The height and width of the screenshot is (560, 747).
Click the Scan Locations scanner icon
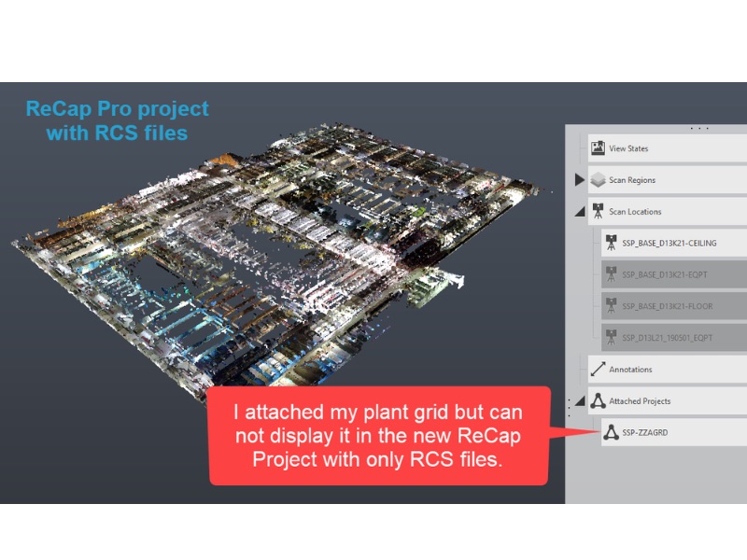tap(598, 212)
